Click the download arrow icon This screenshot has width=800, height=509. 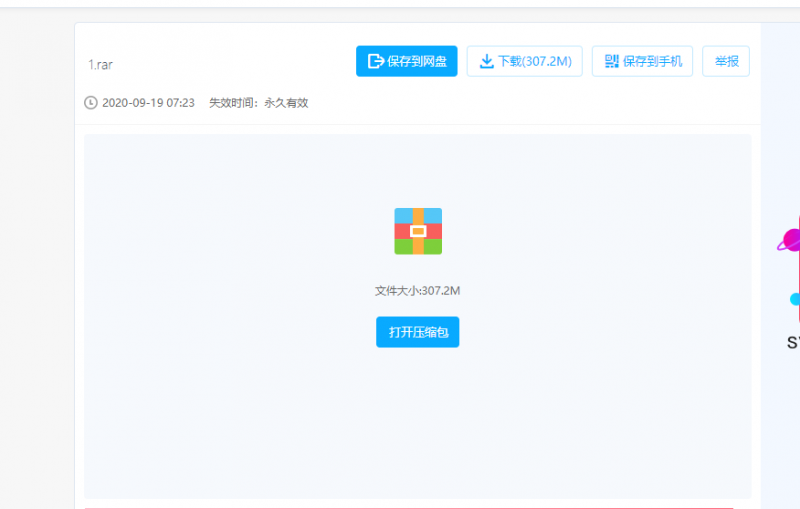point(487,61)
